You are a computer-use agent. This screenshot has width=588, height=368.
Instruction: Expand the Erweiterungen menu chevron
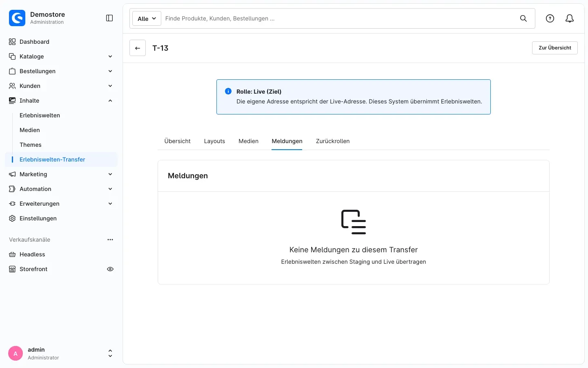(x=110, y=204)
